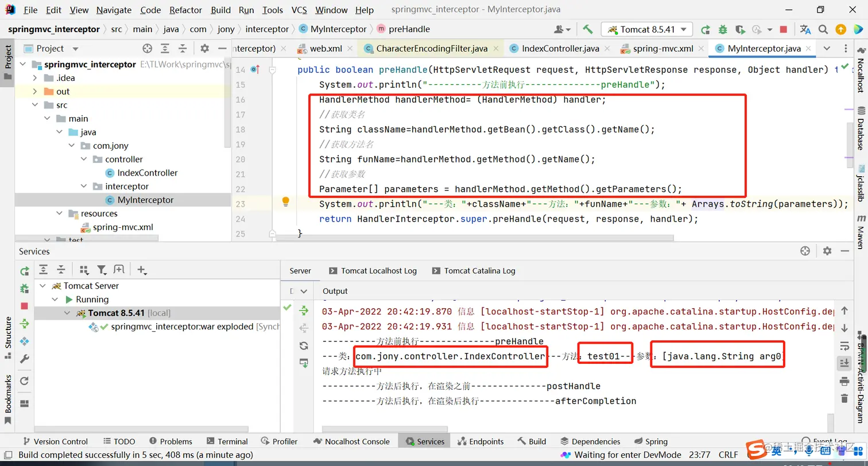Collapse all nodes in the Project panel
This screenshot has width=868, height=466.
[x=183, y=49]
